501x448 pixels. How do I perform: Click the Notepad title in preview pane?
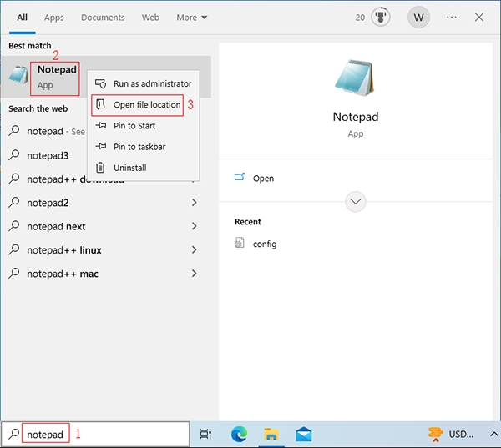click(x=356, y=117)
